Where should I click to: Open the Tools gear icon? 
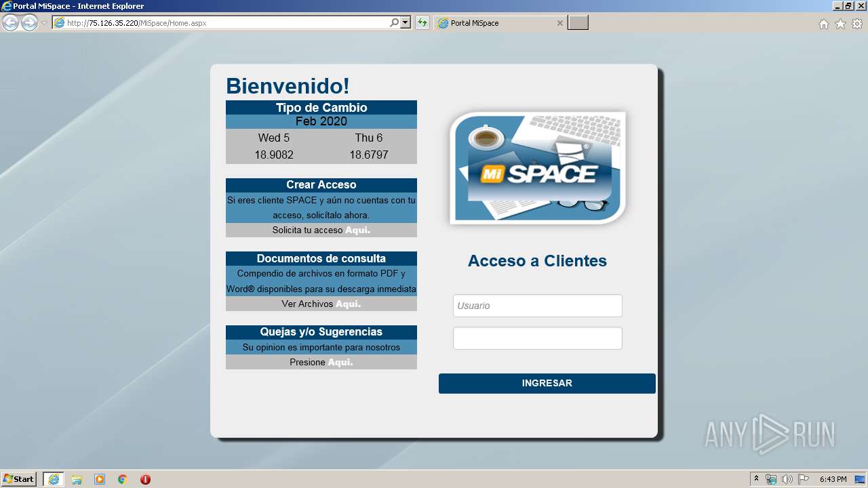857,24
